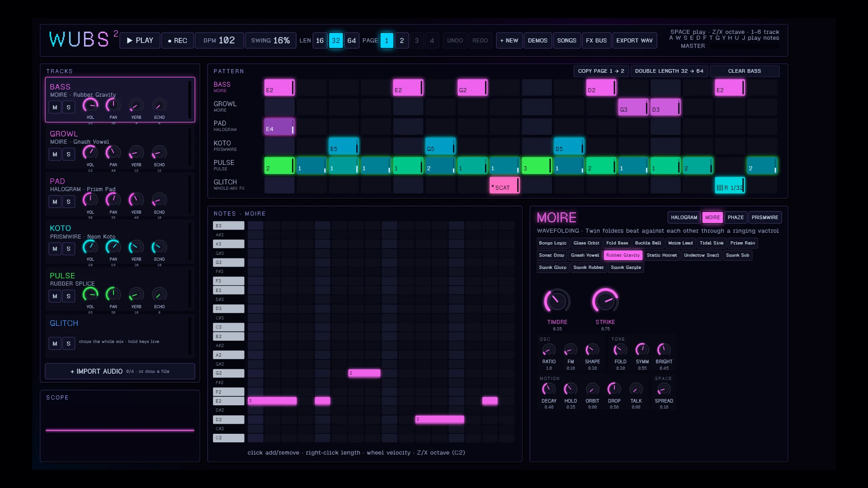The image size is (868, 488).
Task: Click the TIMBRE knob in MOIRE
Action: click(557, 301)
